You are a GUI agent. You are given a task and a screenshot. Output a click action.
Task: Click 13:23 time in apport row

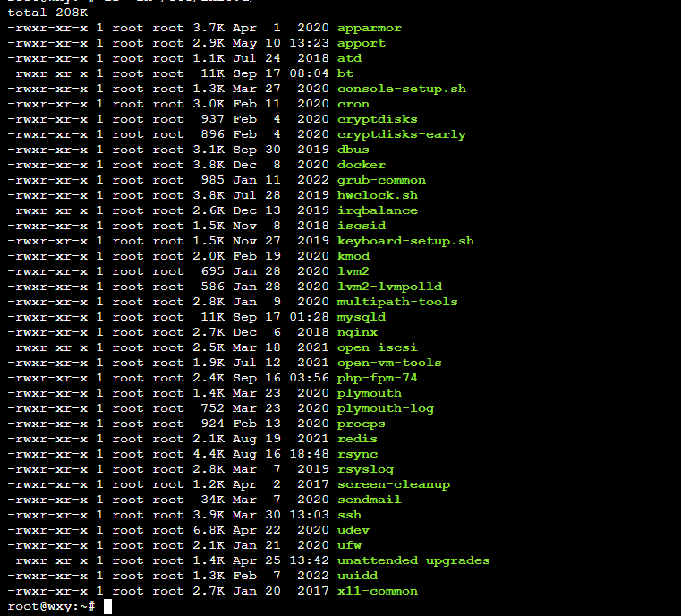[310, 43]
